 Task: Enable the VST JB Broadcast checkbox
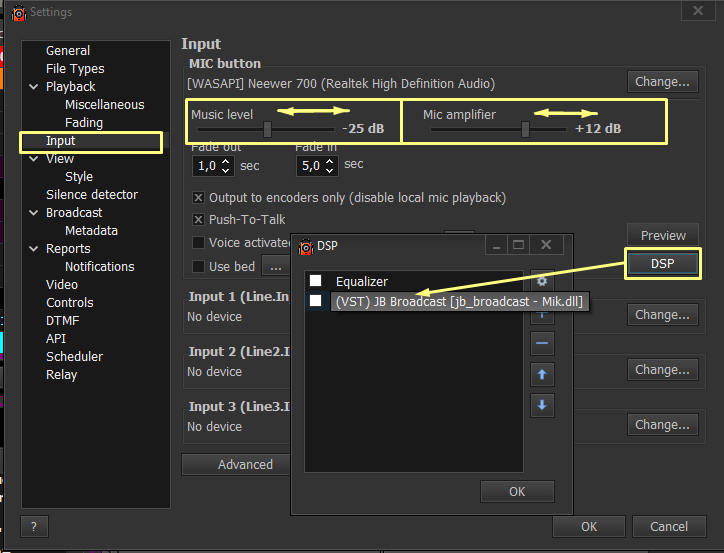316,300
